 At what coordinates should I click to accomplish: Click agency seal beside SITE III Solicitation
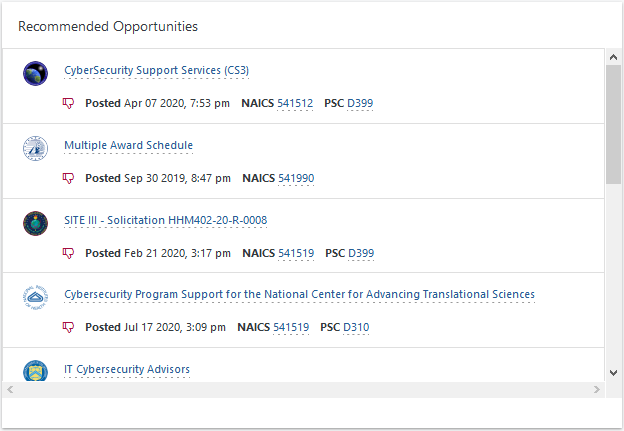pyautogui.click(x=35, y=222)
